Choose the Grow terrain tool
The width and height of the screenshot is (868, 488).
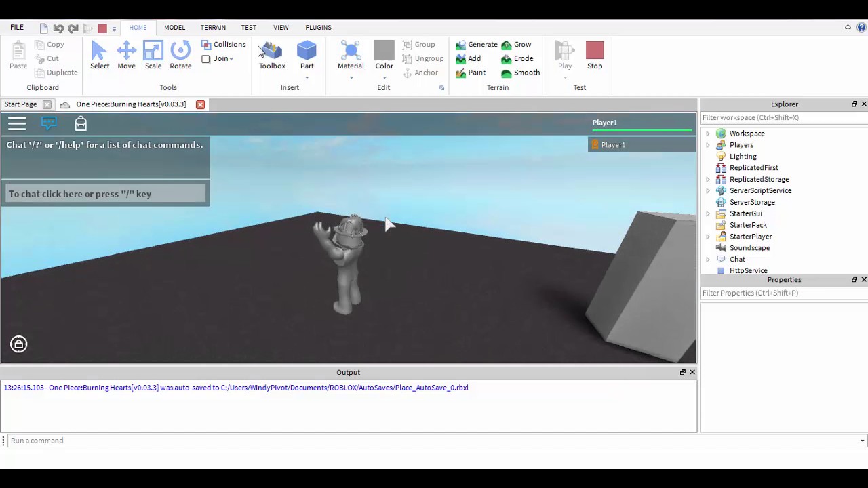click(517, 45)
